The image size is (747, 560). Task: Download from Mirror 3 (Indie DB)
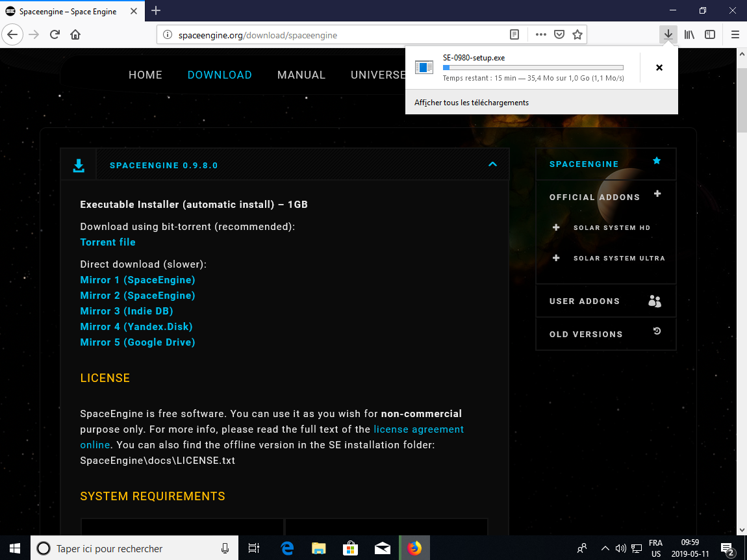point(127,311)
